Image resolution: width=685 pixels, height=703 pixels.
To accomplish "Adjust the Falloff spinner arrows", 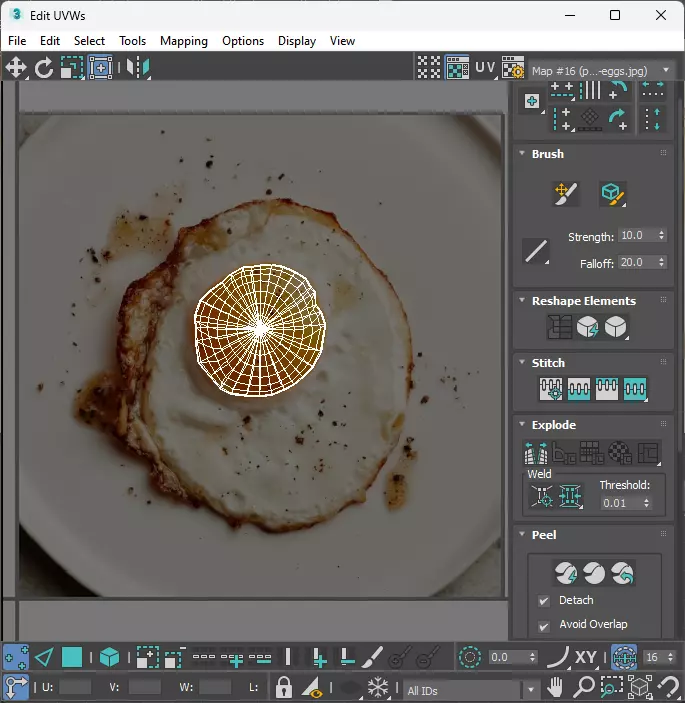I will click(x=661, y=262).
